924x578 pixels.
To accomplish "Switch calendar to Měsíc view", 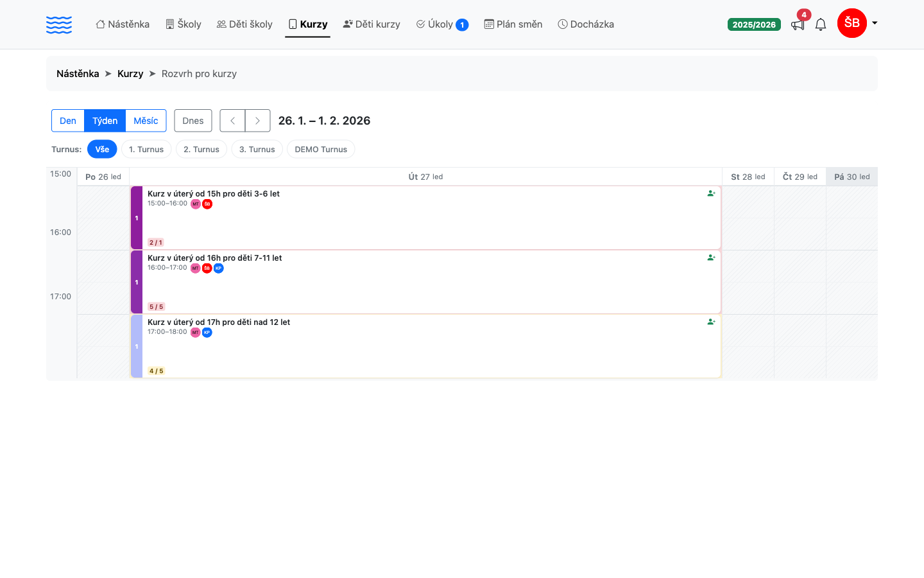I will (146, 121).
